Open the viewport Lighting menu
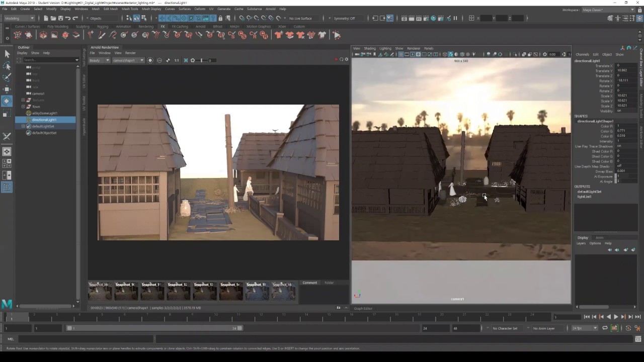644x362 pixels. (385, 48)
